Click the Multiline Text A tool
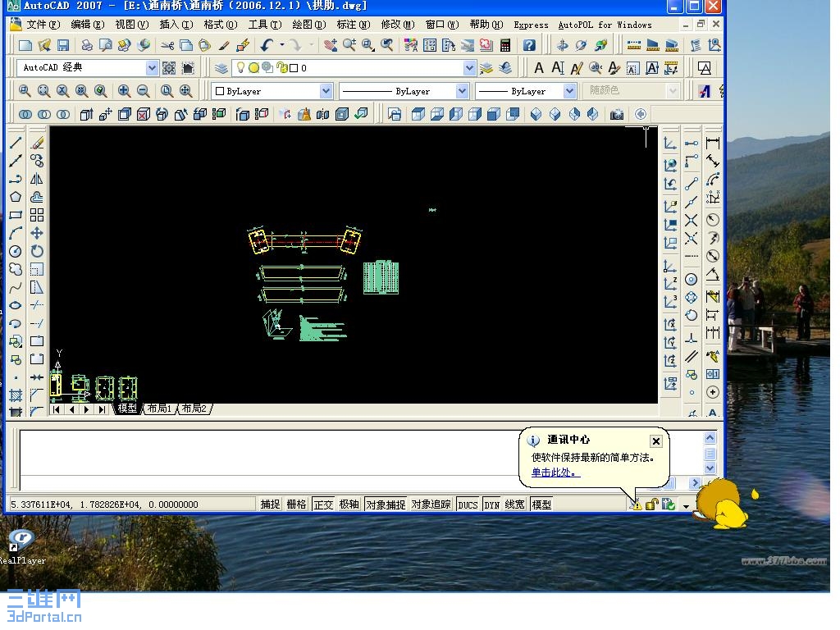Screen dimensions: 840x630 click(x=539, y=68)
